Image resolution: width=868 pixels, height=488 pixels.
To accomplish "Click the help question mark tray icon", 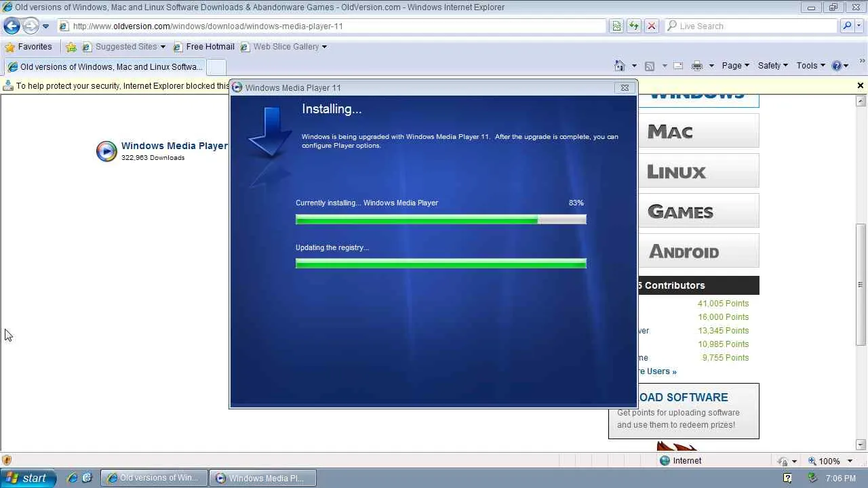I will [x=787, y=479].
